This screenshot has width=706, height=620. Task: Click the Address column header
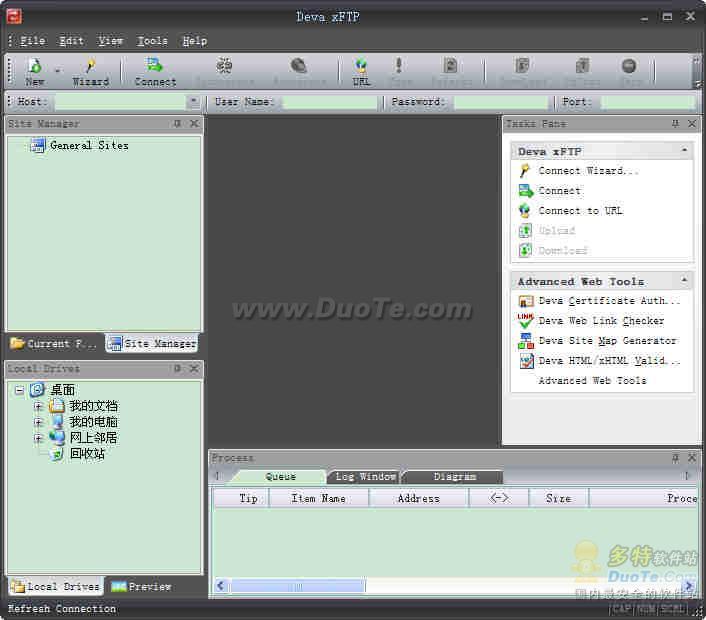(x=419, y=498)
